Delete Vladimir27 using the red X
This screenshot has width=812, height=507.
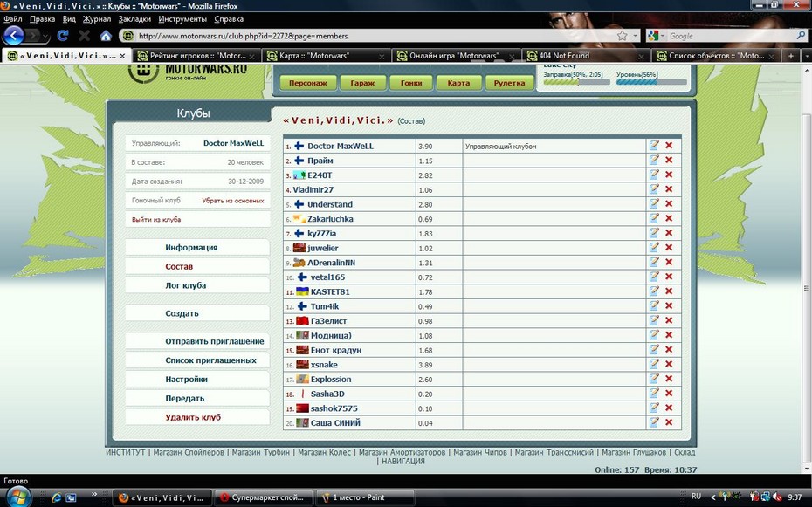(x=669, y=189)
